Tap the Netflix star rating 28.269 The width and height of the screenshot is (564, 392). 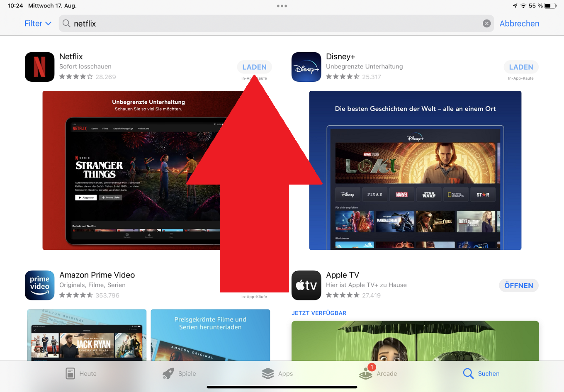coord(88,77)
